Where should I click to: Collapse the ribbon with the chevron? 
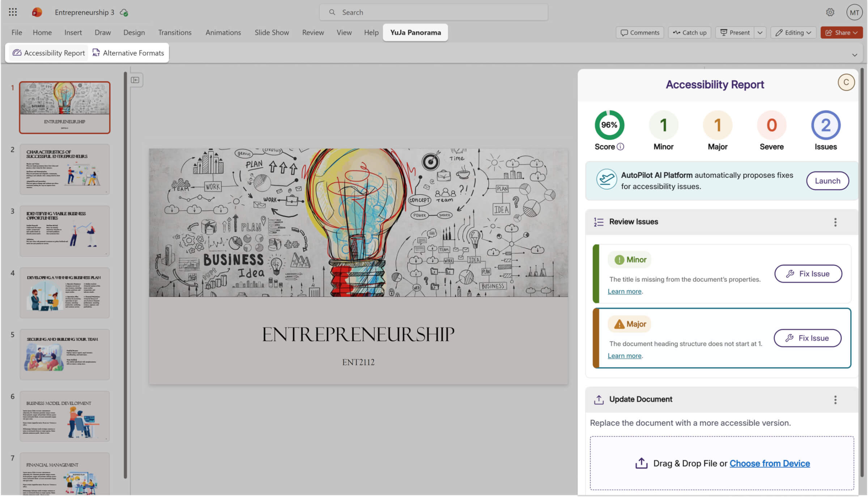(x=855, y=55)
